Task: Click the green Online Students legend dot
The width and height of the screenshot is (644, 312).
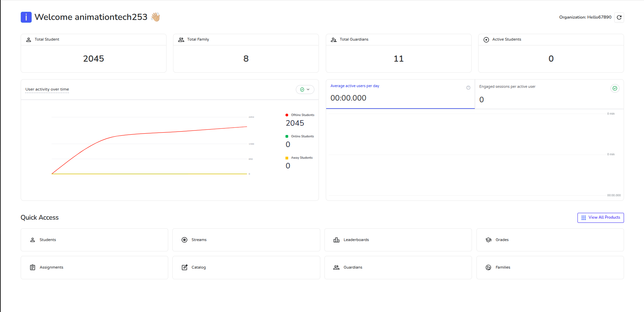Action: tap(287, 136)
